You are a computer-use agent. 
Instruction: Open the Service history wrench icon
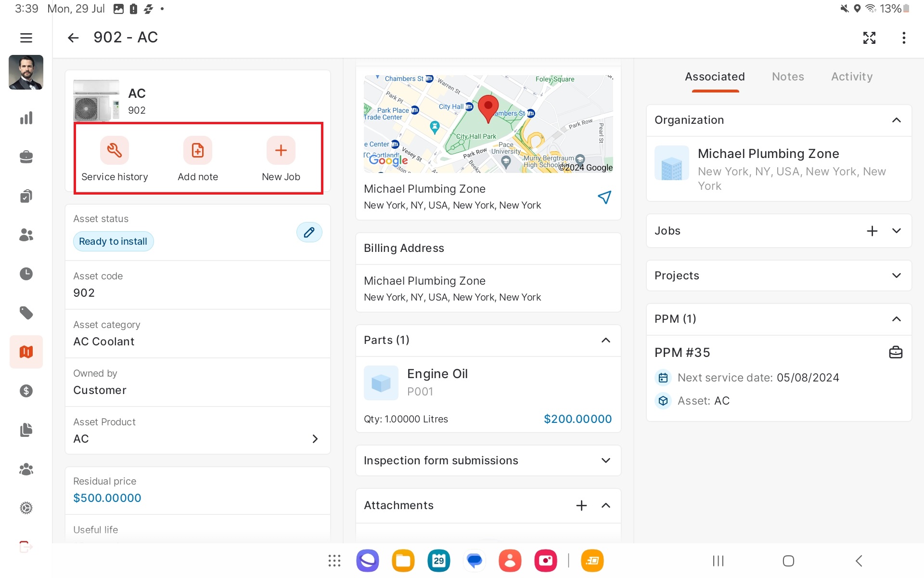(115, 151)
